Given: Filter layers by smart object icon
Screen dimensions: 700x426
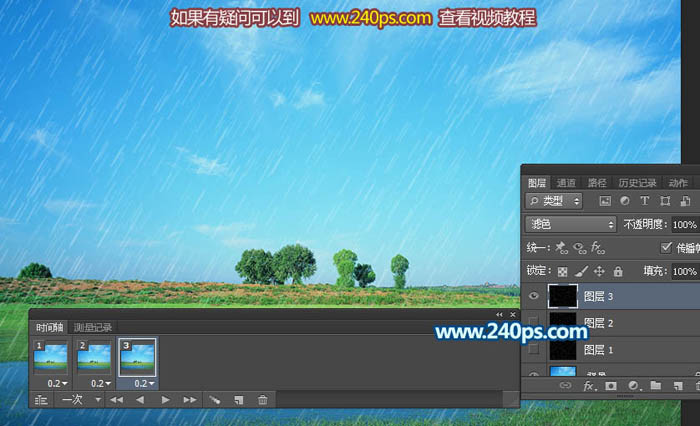Looking at the screenshot, I should [x=685, y=201].
